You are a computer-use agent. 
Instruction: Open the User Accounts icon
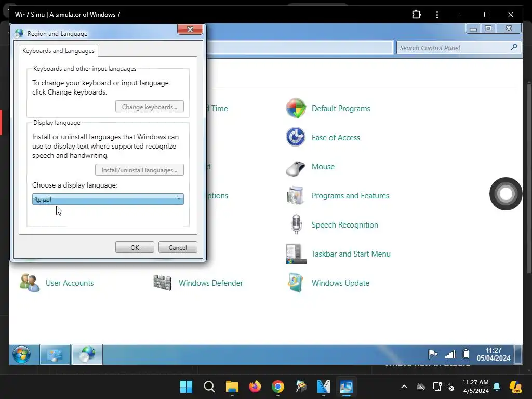click(30, 283)
